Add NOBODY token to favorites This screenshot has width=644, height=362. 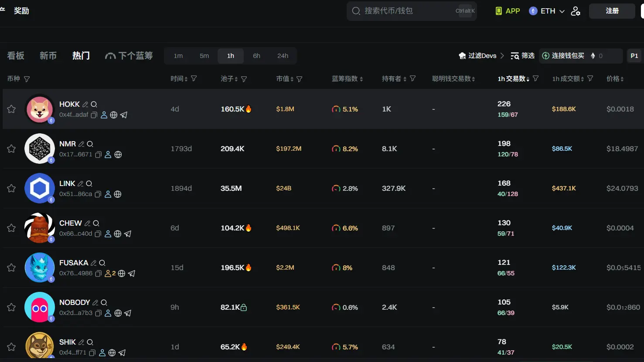tap(11, 307)
